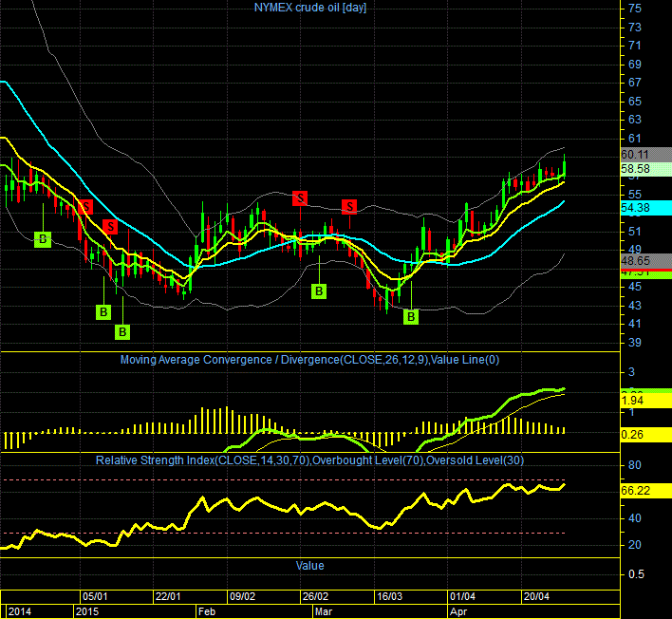Click the B buy marker after 16/03
This screenshot has width=672, height=619.
pyautogui.click(x=411, y=317)
